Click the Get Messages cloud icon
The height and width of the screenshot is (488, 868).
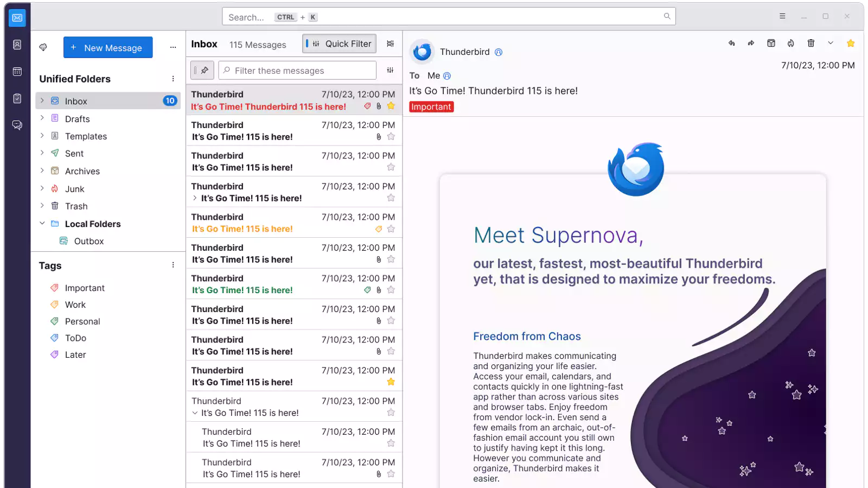(x=43, y=48)
